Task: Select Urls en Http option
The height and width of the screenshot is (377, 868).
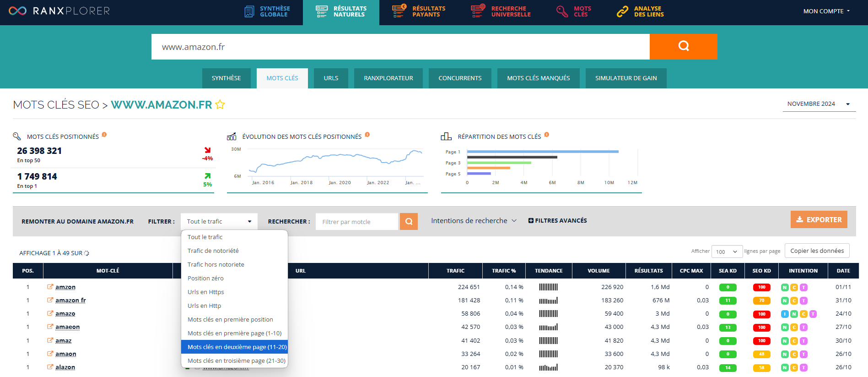Action: click(234, 306)
